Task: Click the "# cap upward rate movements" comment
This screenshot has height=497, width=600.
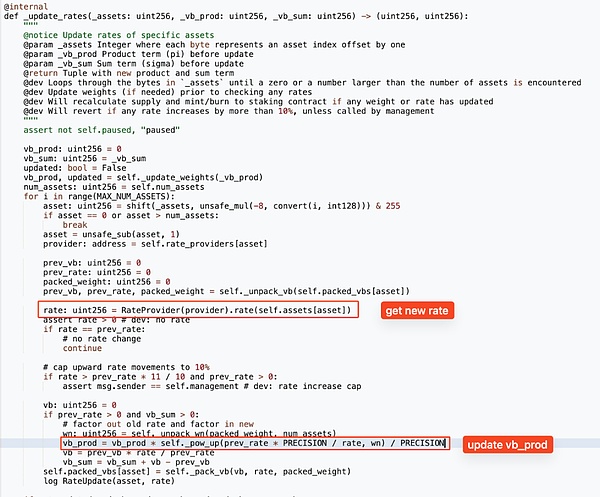Action: (126, 367)
